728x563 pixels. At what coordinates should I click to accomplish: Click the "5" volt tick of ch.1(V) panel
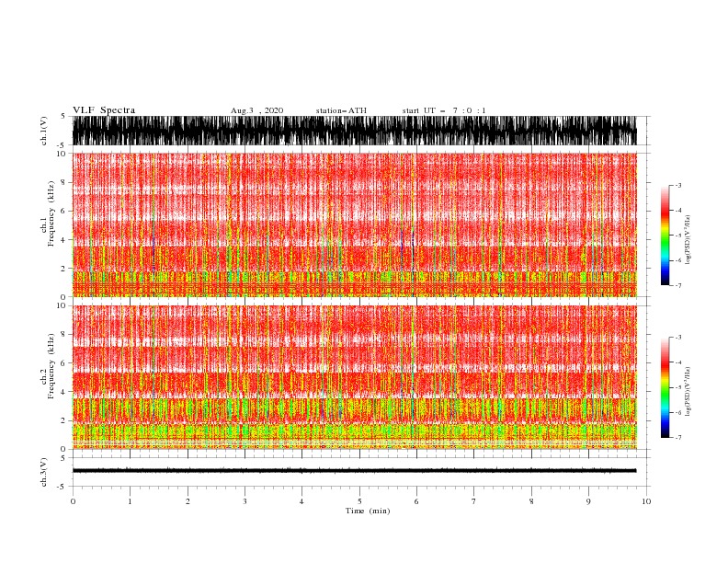(x=63, y=117)
